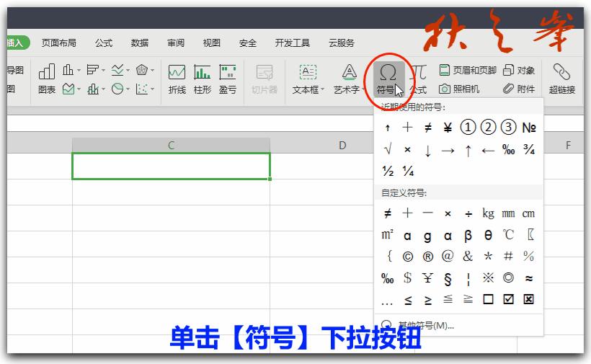
Task: Expand the area chart dropdown
Action: pyautogui.click(x=79, y=89)
